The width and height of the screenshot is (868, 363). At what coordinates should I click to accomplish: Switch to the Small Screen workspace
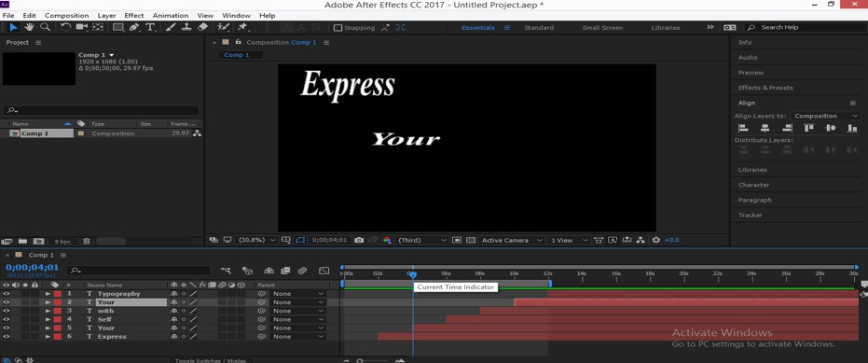click(x=602, y=28)
